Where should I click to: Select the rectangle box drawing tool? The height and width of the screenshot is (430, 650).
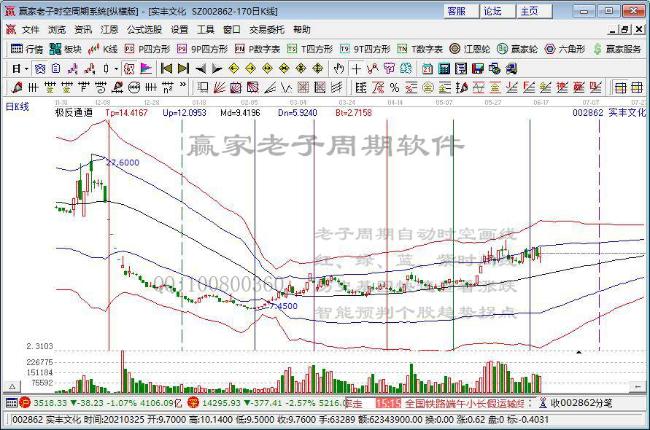point(202,87)
